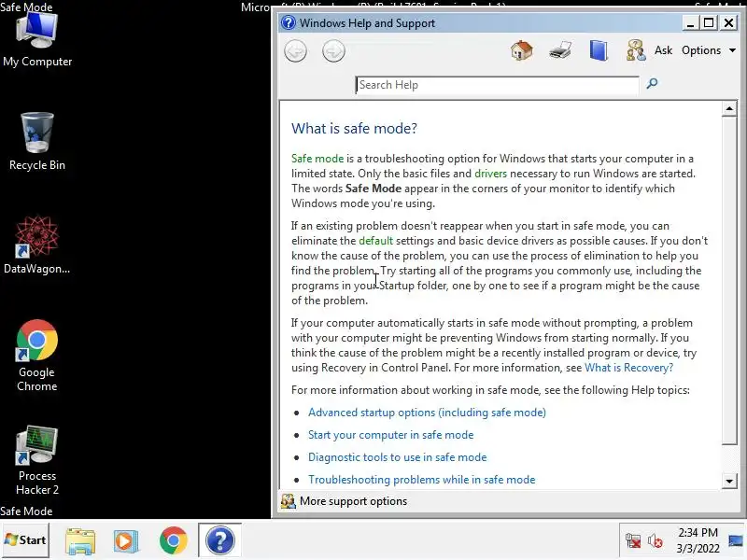Click the Ask button label
Image resolution: width=747 pixels, height=560 pixels.
click(x=663, y=50)
